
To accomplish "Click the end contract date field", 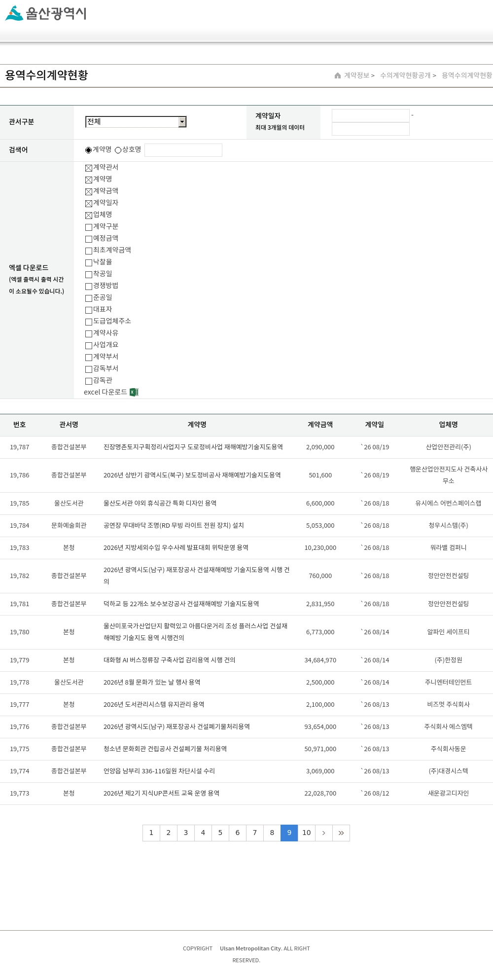I will [371, 129].
